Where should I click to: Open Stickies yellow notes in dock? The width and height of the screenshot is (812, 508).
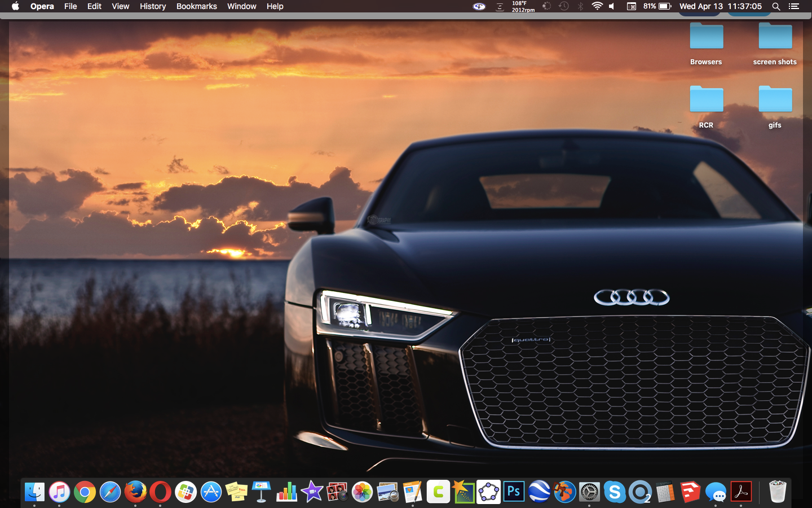pos(236,492)
